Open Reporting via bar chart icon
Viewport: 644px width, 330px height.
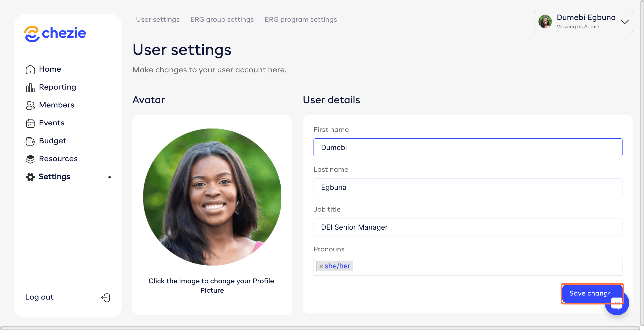coord(30,87)
